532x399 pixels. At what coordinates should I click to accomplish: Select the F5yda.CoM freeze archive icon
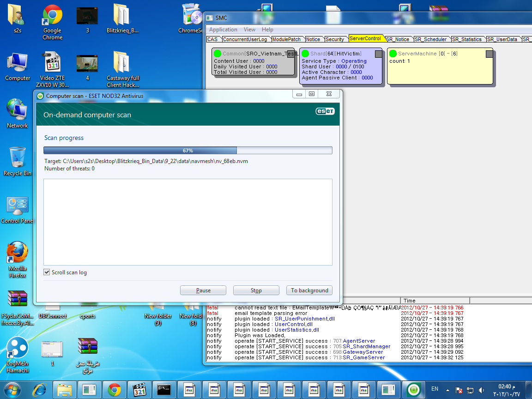(x=17, y=308)
